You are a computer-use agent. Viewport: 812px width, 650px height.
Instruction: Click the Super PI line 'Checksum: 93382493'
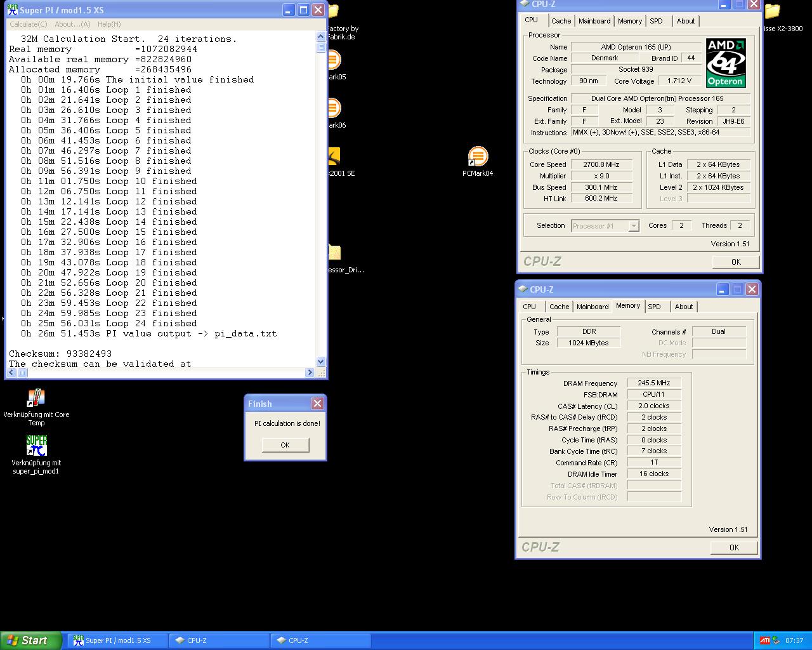60,354
